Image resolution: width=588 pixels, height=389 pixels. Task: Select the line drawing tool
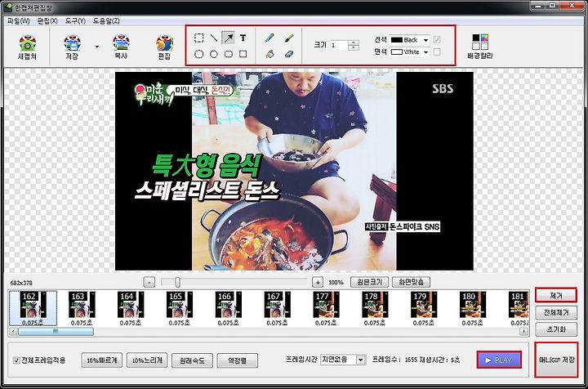click(x=214, y=38)
